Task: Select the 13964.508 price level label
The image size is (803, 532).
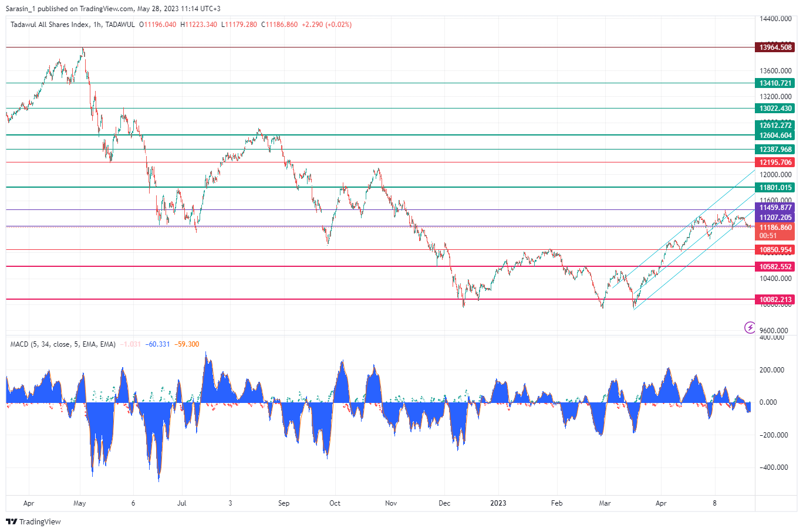Action: pyautogui.click(x=775, y=48)
